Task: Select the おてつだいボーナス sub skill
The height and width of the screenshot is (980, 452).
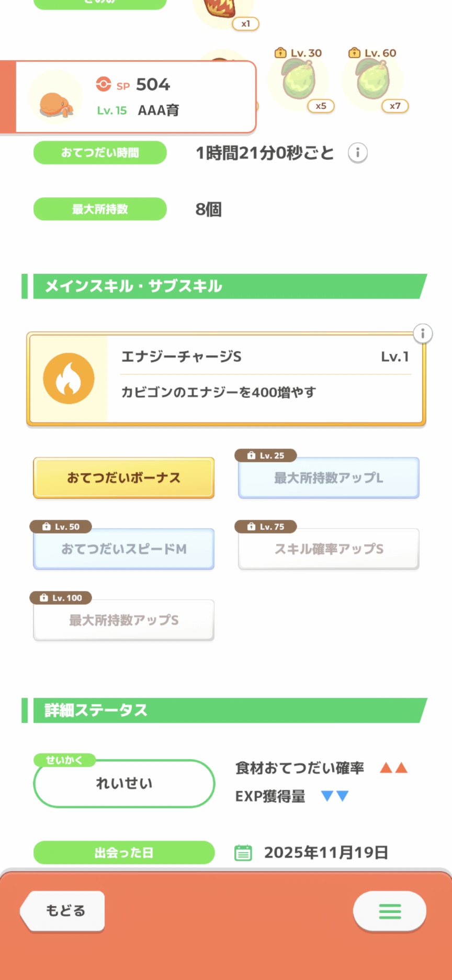Action: (124, 478)
